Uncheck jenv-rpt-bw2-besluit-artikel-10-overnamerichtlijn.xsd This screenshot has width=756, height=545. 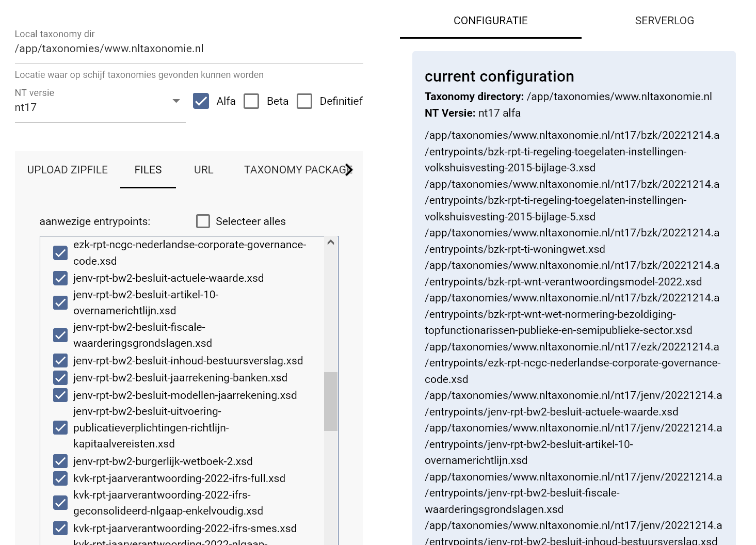pyautogui.click(x=60, y=302)
